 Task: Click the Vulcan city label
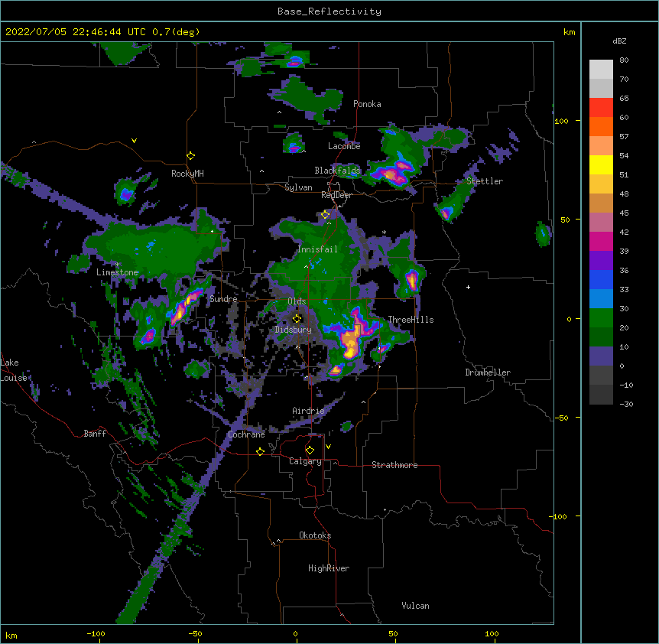[x=415, y=606]
